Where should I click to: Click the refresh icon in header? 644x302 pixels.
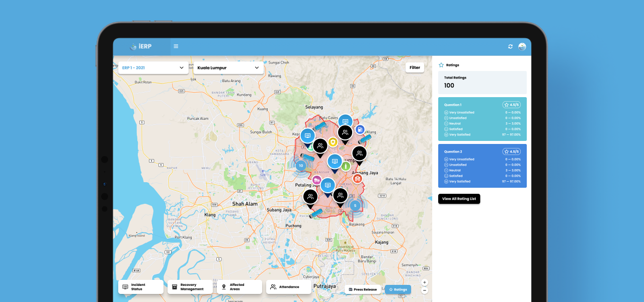coord(510,47)
